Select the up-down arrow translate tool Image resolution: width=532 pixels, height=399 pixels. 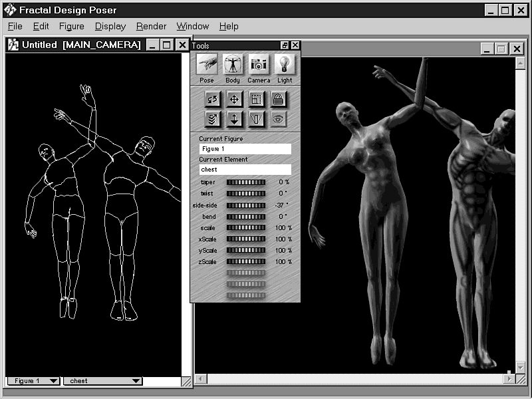point(234,119)
